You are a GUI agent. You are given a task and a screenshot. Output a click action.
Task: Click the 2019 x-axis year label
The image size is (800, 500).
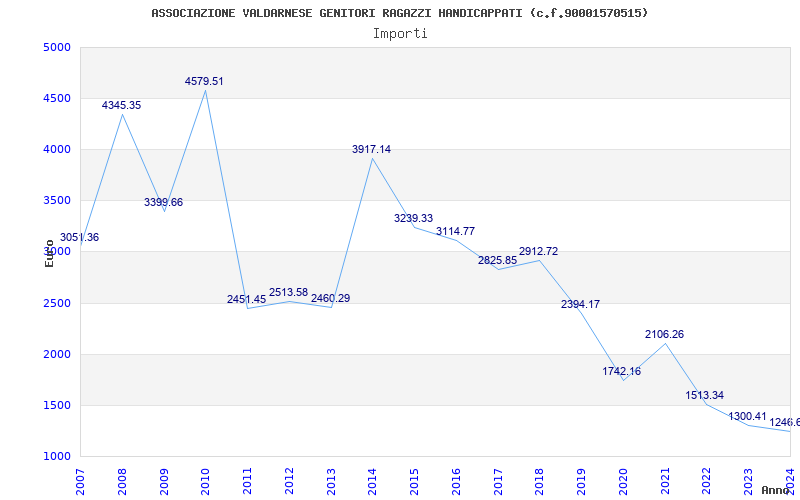[582, 482]
